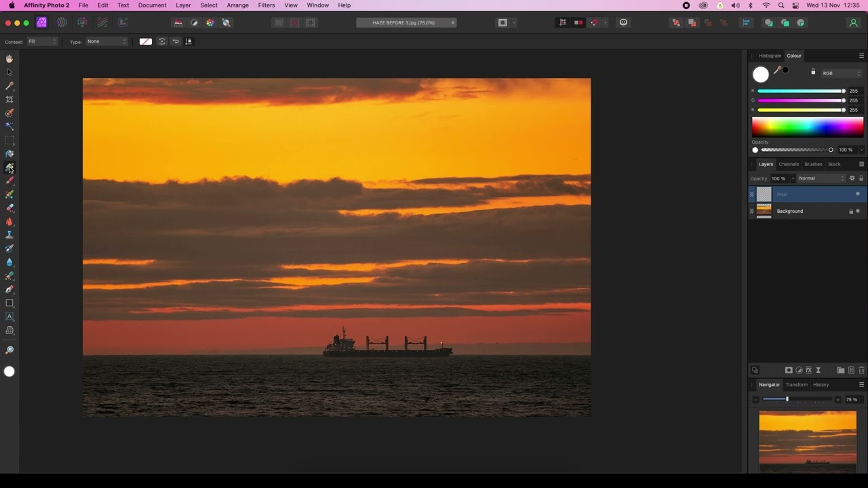
Task: Toggle visibility of the Background layer
Action: coord(858,211)
